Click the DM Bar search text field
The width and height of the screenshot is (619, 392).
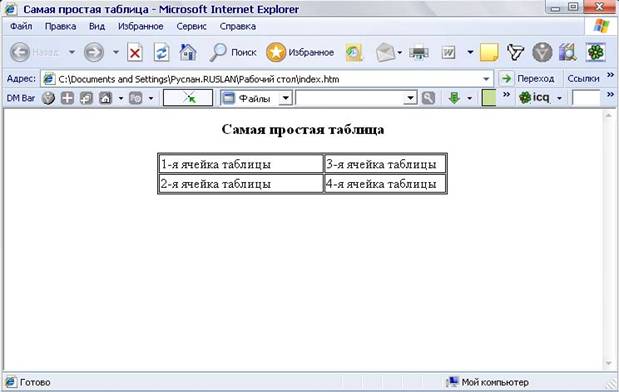(x=350, y=98)
